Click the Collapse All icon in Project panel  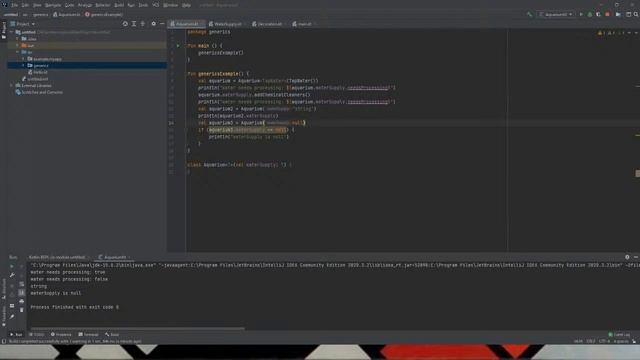(143, 24)
